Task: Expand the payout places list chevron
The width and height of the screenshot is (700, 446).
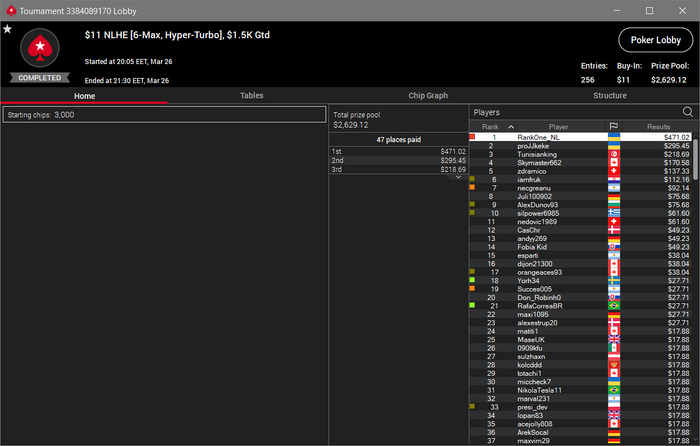Action: point(458,177)
